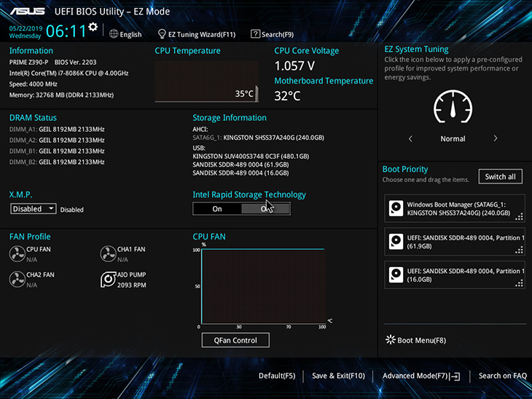The width and height of the screenshot is (532, 399).
Task: Click the 2093 RPM AIO pump reading
Action: coord(132,285)
